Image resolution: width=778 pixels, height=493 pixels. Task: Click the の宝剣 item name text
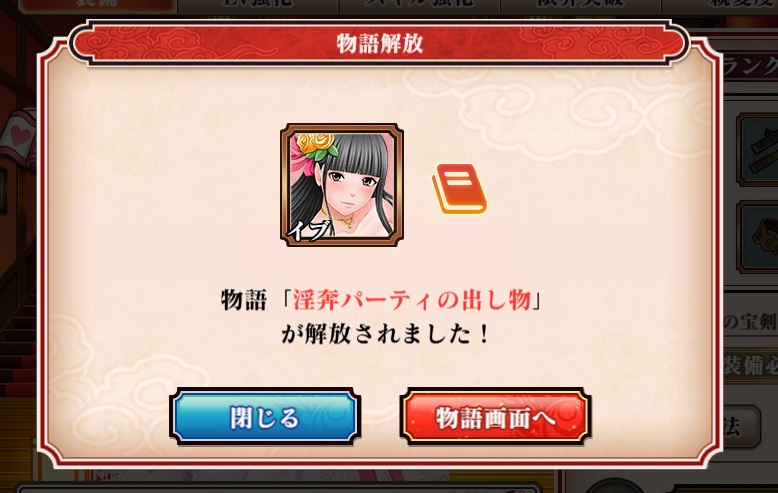click(x=750, y=323)
